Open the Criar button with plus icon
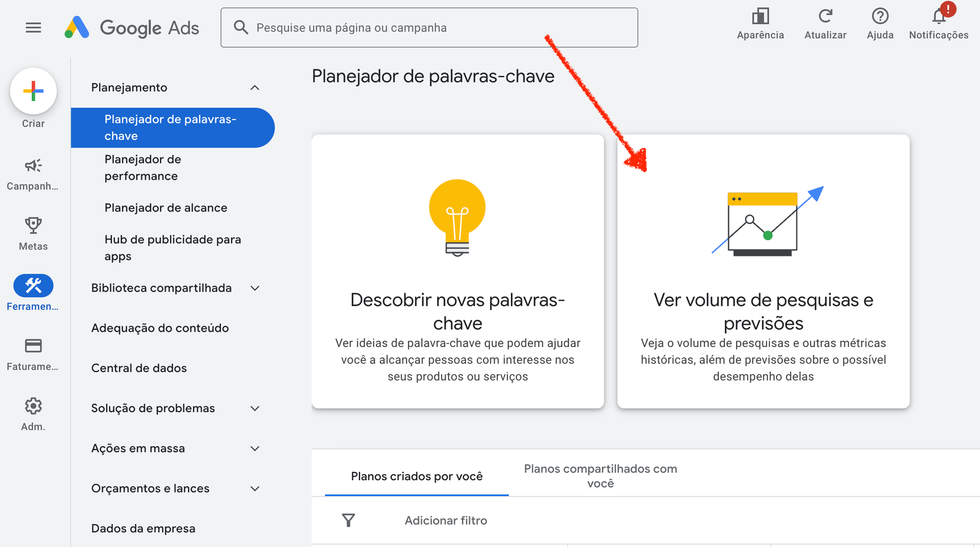This screenshot has height=547, width=980. click(33, 91)
